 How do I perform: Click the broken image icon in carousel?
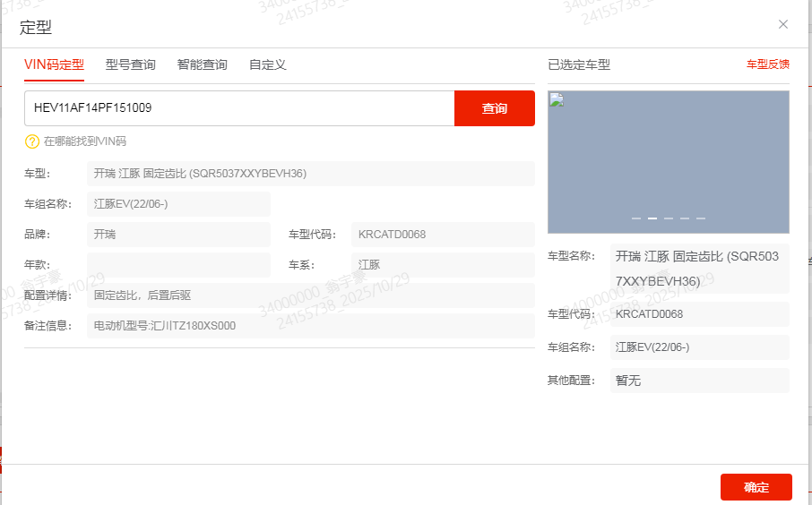click(x=556, y=99)
